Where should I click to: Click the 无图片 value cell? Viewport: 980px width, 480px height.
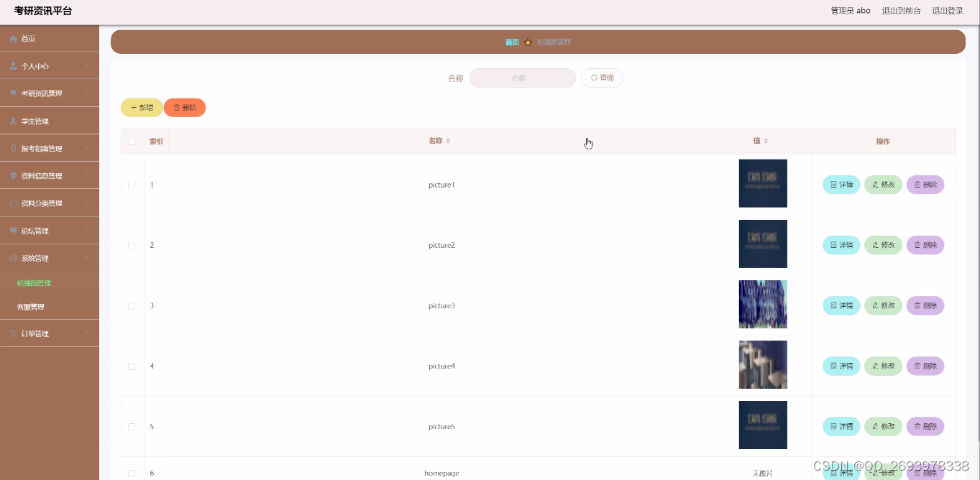click(763, 473)
